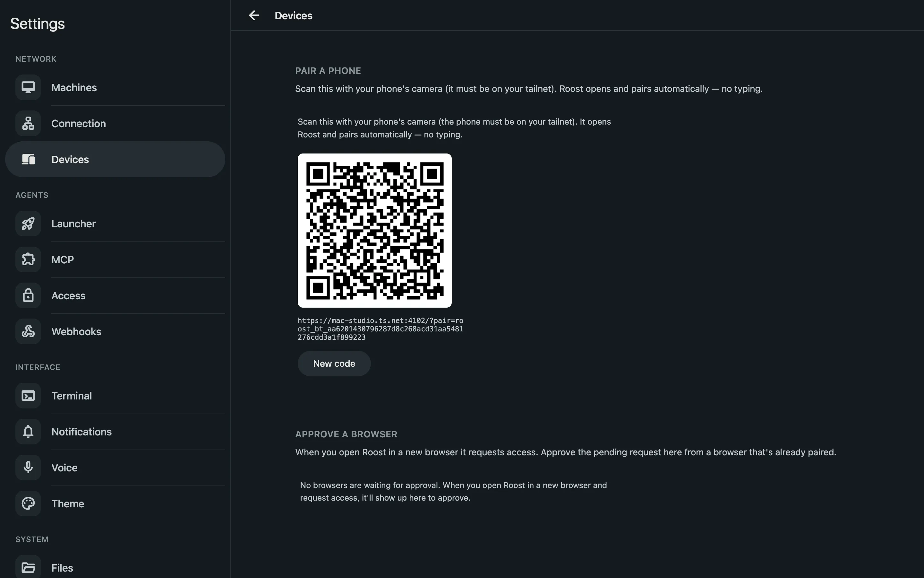Open Voice settings
Image resolution: width=924 pixels, height=578 pixels.
(115, 468)
